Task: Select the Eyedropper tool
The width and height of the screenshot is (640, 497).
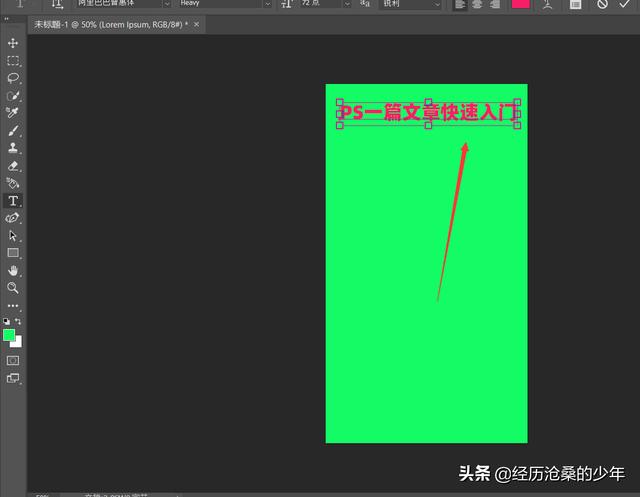Action: [x=13, y=113]
